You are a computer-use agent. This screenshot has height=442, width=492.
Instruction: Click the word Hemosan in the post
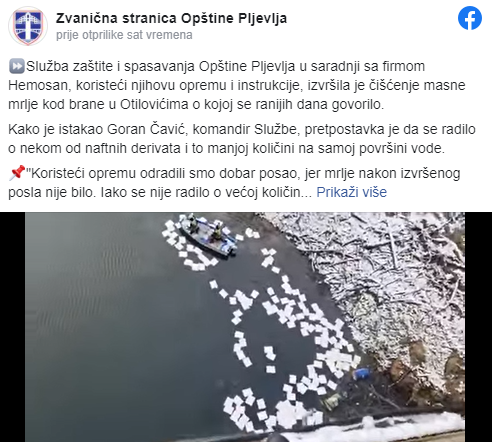38,85
